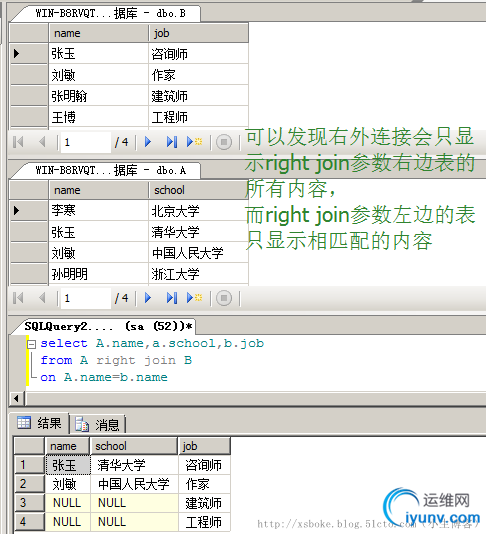This screenshot has height=534, width=486.
Task: Select cell 作家 in dbo.B table
Action: click(x=199, y=75)
